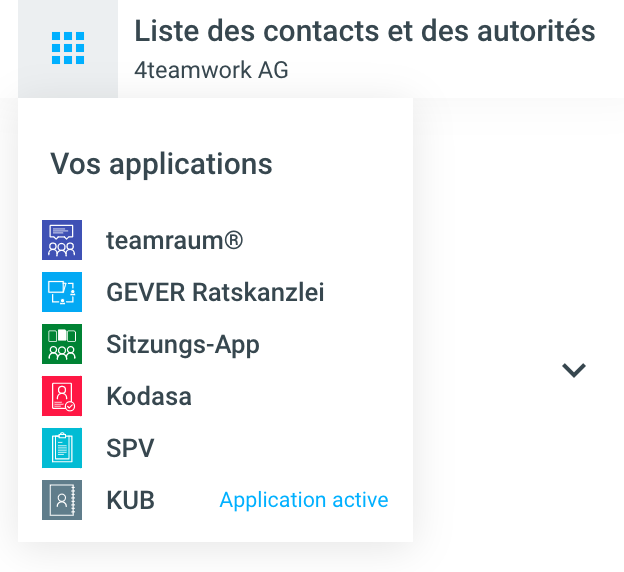Click the red Kodasa icon
This screenshot has height=572, width=624.
tap(61, 396)
